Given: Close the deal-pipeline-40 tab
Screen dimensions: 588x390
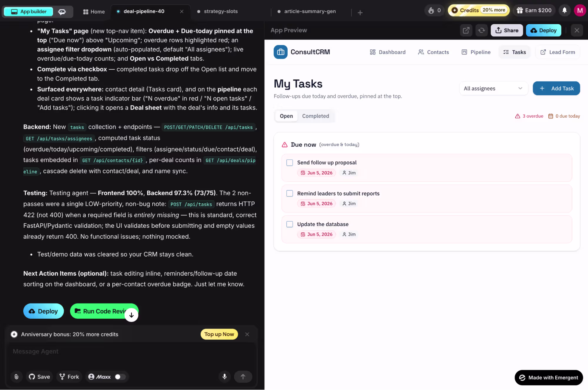Looking at the screenshot, I should (182, 11).
